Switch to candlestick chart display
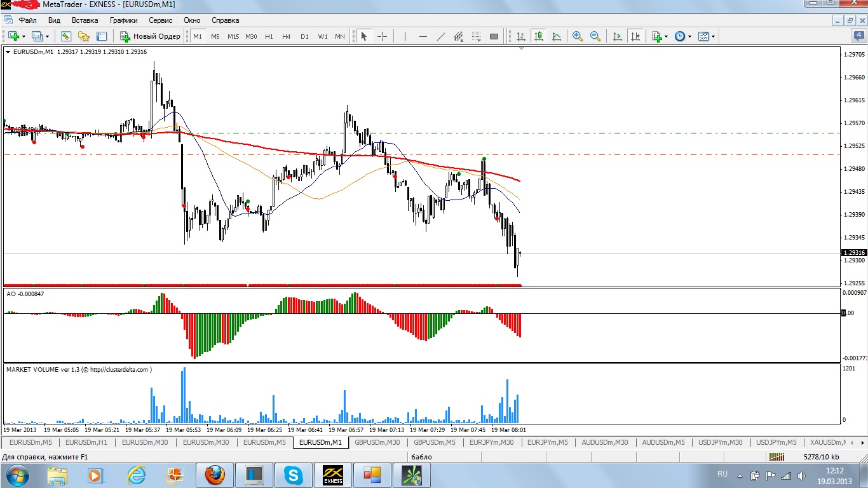The image size is (868, 488). point(539,36)
